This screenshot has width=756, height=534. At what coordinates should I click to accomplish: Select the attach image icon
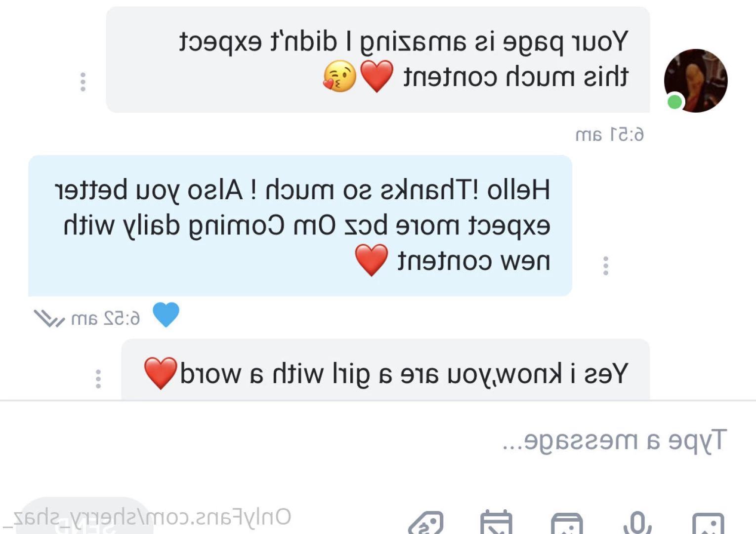coord(708,523)
